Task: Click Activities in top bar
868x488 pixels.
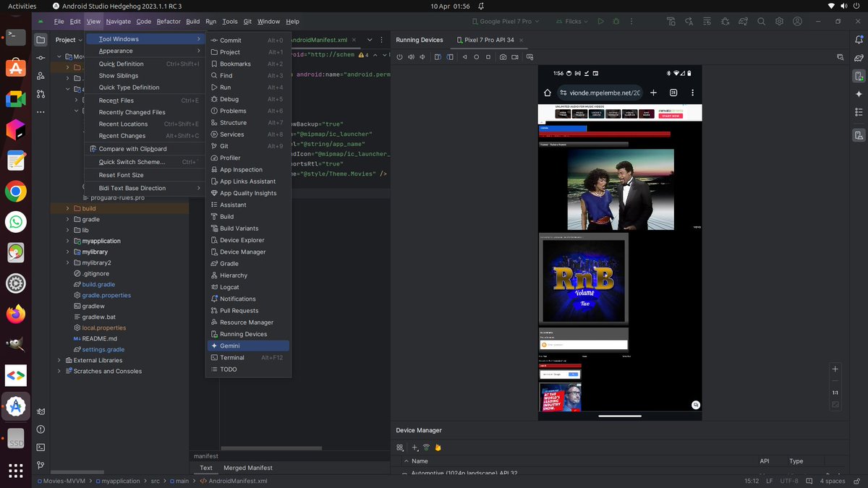Action: point(22,6)
